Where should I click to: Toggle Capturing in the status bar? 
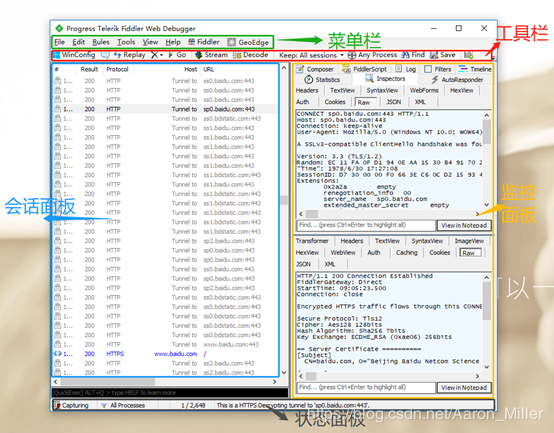pyautogui.click(x=71, y=405)
